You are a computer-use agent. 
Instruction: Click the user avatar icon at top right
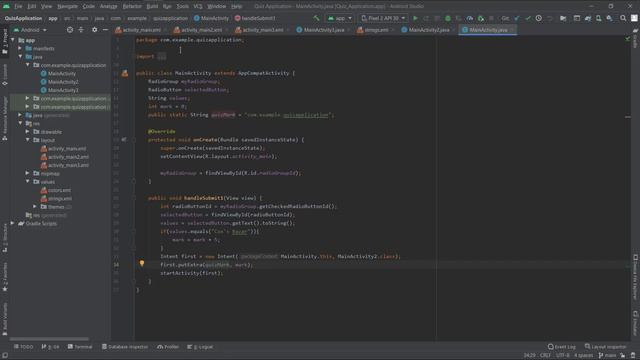click(x=634, y=18)
